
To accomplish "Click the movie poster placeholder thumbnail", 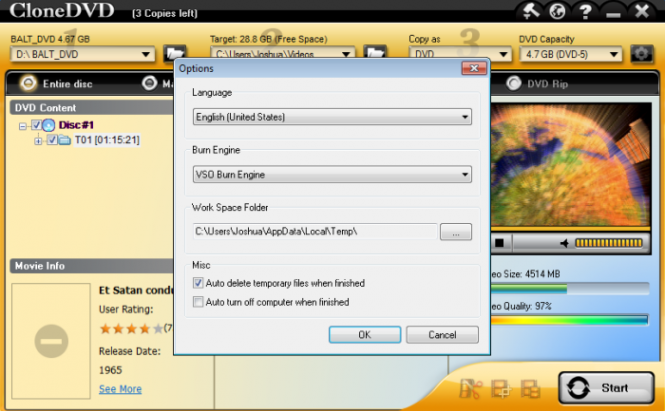I will click(x=51, y=341).
